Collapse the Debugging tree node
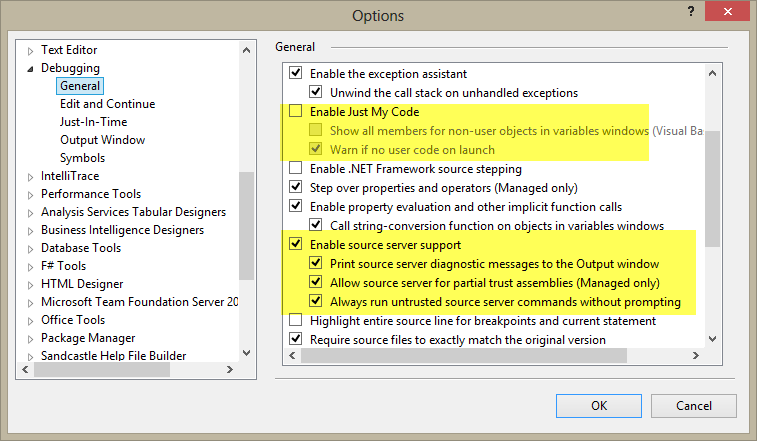The height and width of the screenshot is (441, 757). [x=30, y=68]
